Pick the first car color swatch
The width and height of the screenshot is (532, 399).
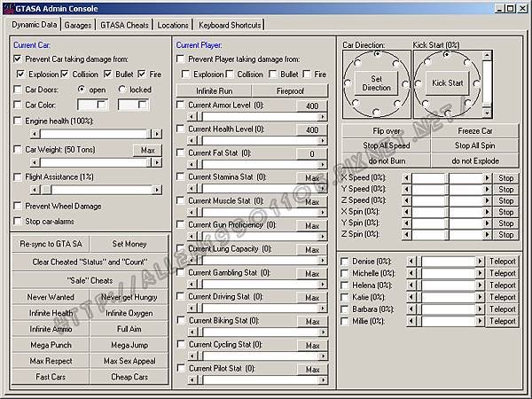[x=92, y=105]
